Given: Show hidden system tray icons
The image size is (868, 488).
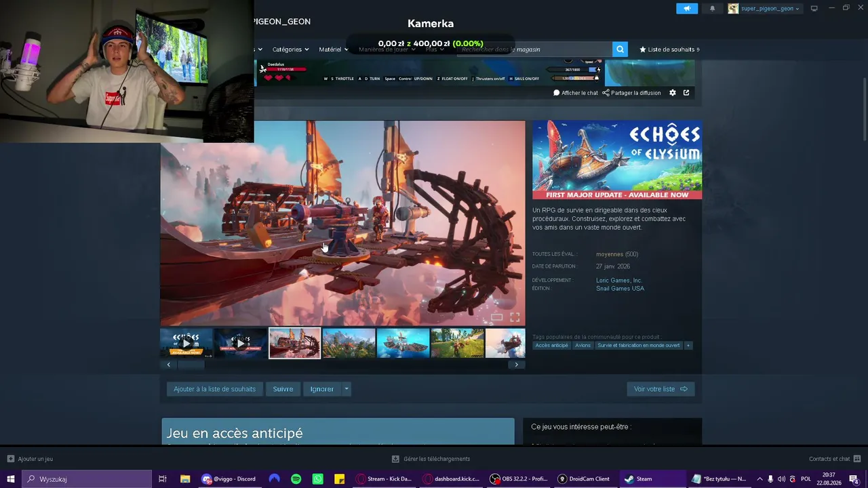Looking at the screenshot, I should [x=759, y=479].
